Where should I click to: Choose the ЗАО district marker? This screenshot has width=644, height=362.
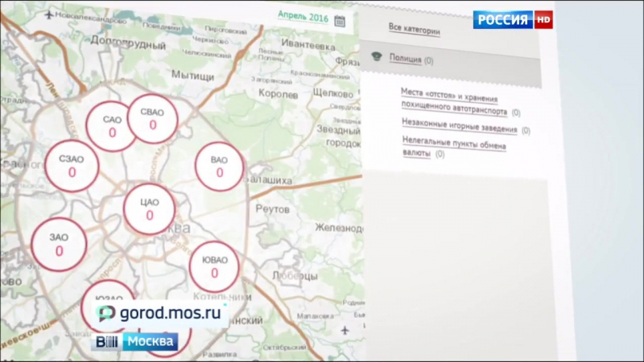tap(59, 245)
